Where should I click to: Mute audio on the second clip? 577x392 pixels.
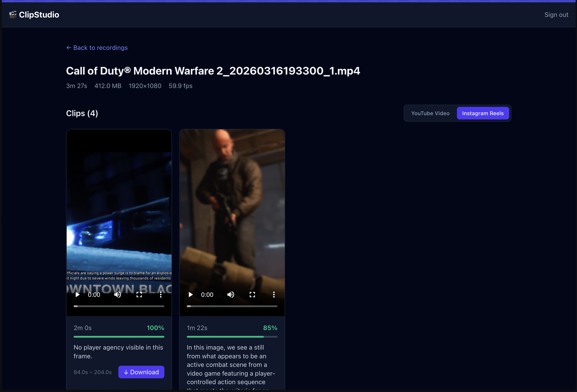231,295
